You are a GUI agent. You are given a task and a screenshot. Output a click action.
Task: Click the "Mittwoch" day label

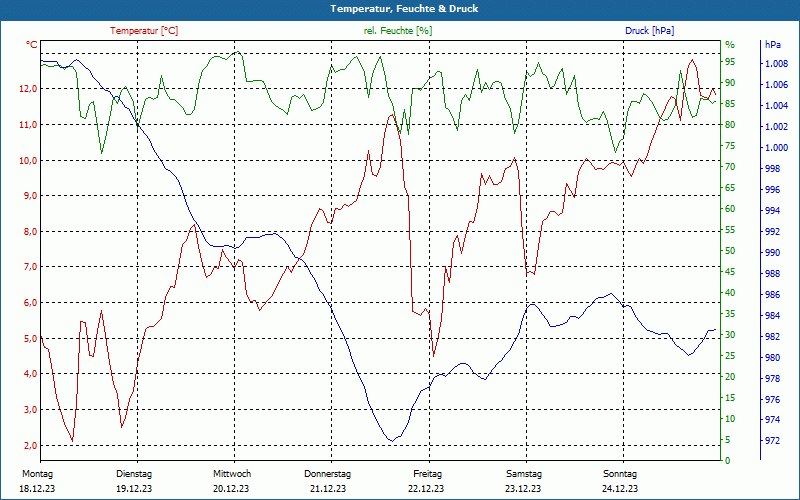click(232, 474)
